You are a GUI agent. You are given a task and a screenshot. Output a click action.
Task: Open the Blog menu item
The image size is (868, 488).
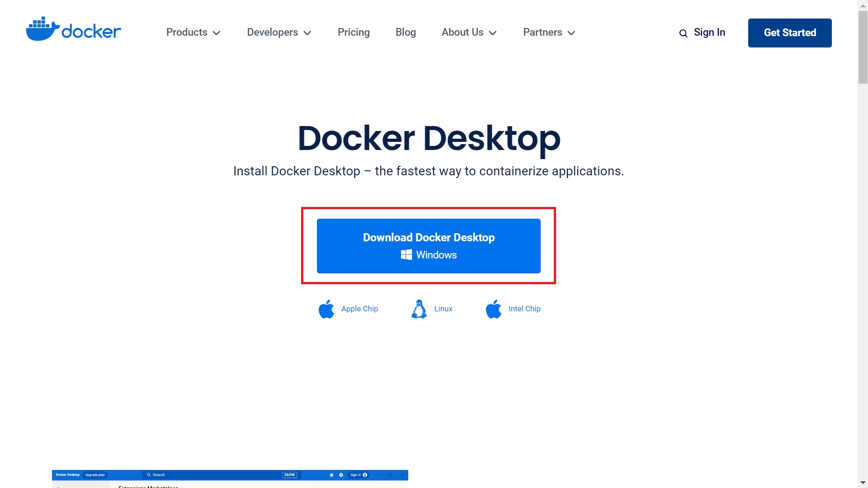point(406,33)
